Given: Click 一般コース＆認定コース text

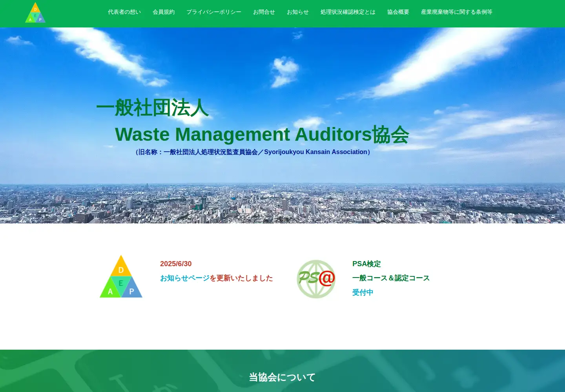Looking at the screenshot, I should pyautogui.click(x=391, y=278).
